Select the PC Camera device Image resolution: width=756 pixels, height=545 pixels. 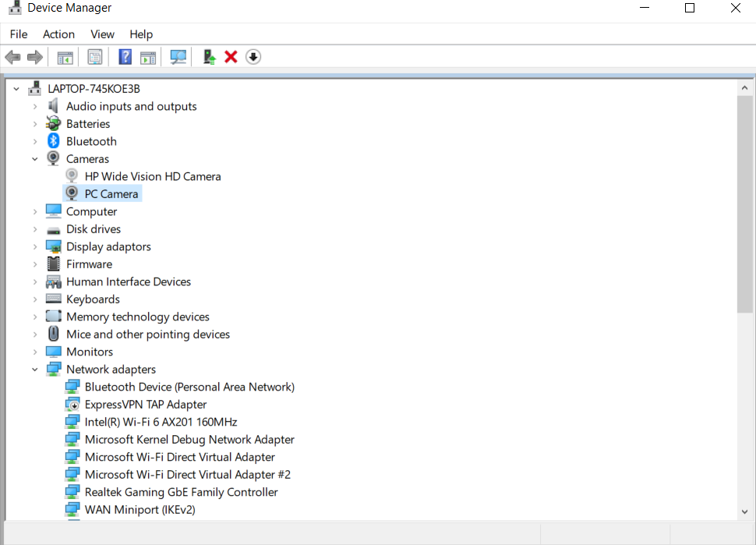click(111, 194)
